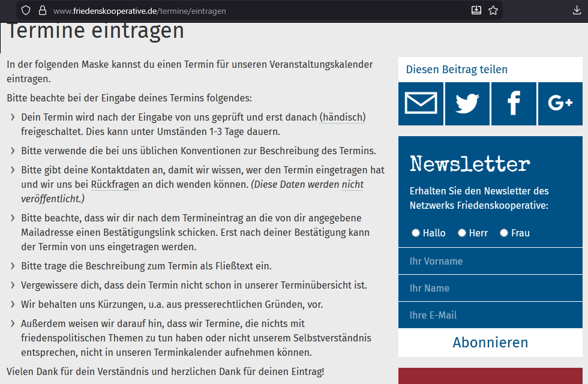Viewport: 588px width, 384px height.
Task: Choose the Herr salutation option
Action: (x=462, y=233)
